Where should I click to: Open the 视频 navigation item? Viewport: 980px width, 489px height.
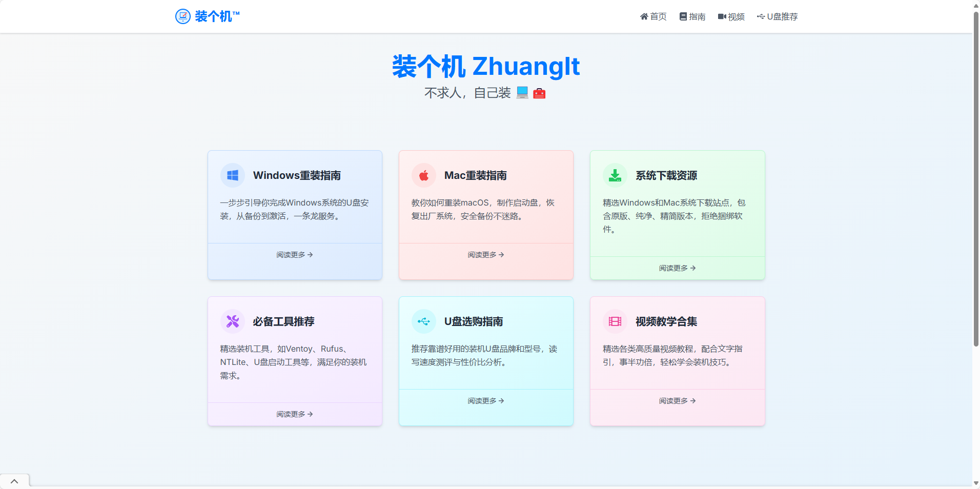click(731, 17)
